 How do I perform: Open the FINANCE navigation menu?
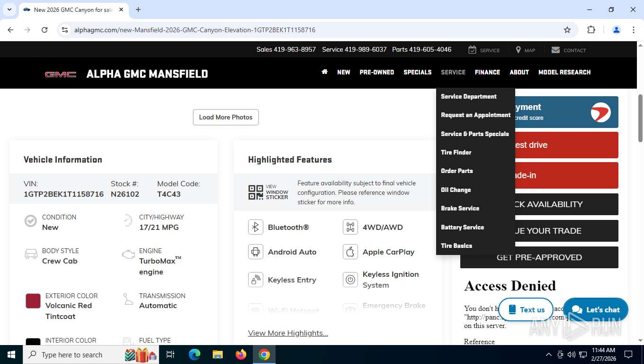click(x=488, y=72)
